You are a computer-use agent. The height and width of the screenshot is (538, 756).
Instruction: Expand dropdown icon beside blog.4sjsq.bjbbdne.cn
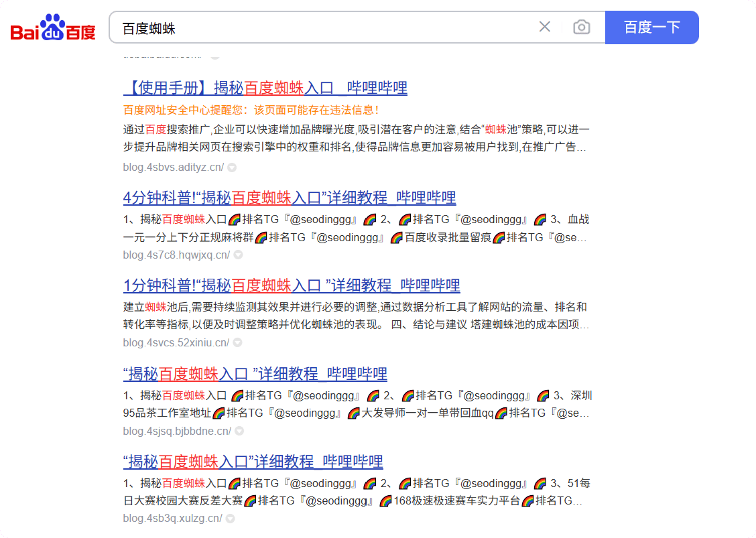click(239, 431)
